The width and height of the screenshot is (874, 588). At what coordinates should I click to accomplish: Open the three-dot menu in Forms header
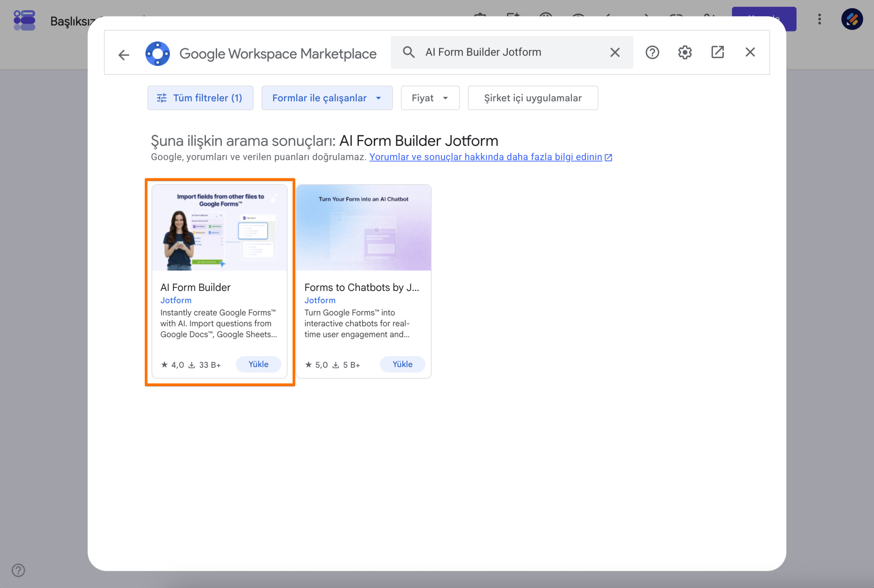[x=819, y=19]
